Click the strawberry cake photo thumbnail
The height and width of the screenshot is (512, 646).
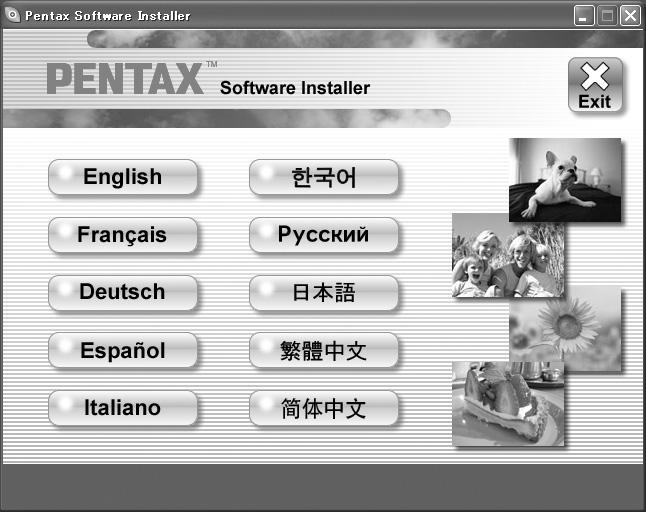pyautogui.click(x=508, y=404)
